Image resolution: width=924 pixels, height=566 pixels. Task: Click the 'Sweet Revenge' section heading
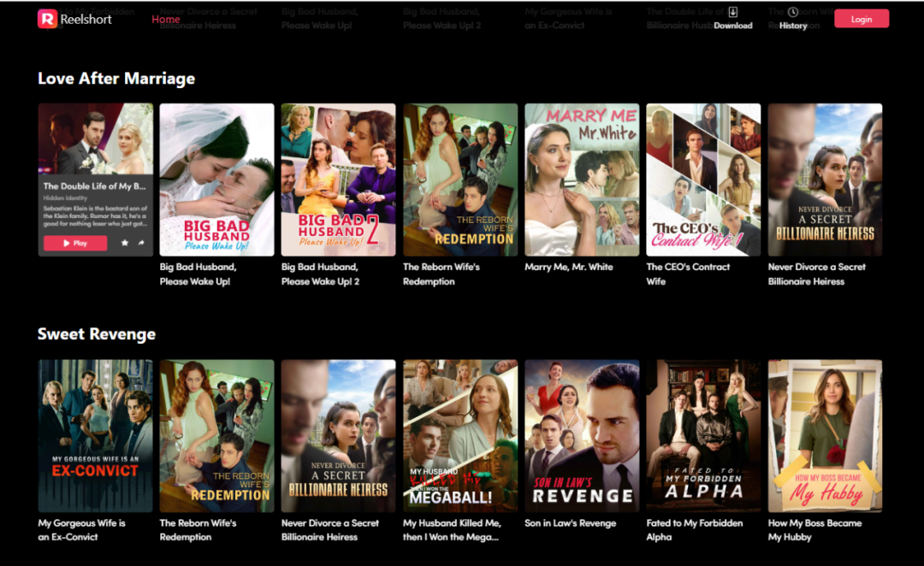click(x=97, y=334)
